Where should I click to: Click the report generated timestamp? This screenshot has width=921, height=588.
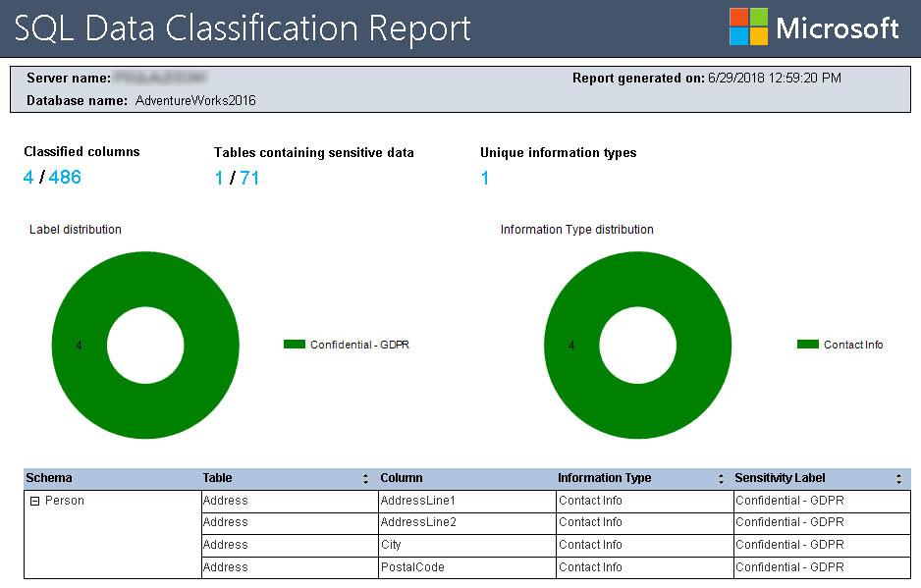(774, 79)
